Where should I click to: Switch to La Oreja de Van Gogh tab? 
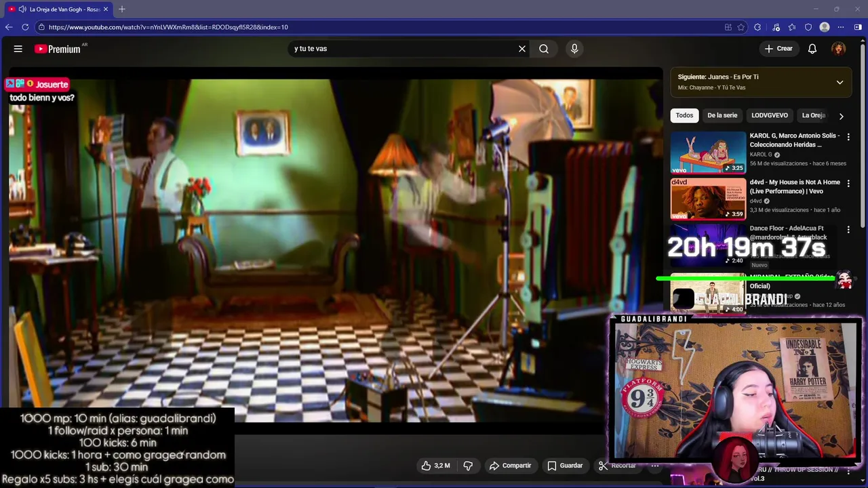tap(59, 9)
